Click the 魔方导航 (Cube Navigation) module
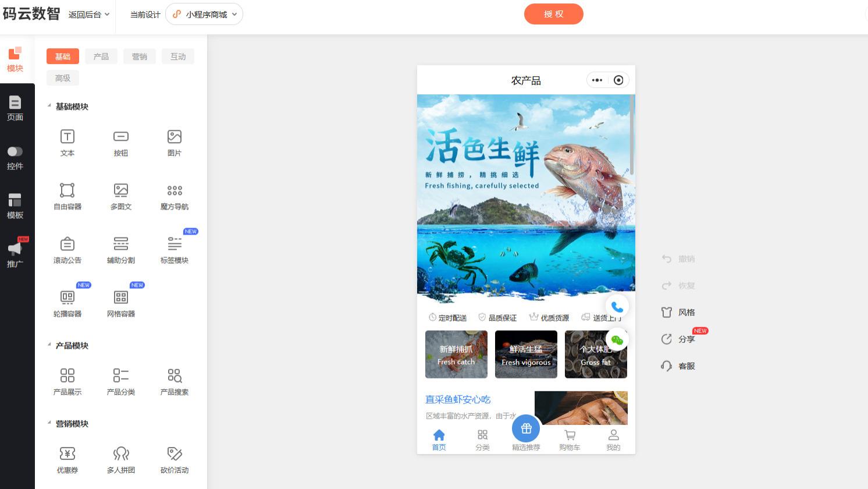868x489 pixels. (175, 196)
